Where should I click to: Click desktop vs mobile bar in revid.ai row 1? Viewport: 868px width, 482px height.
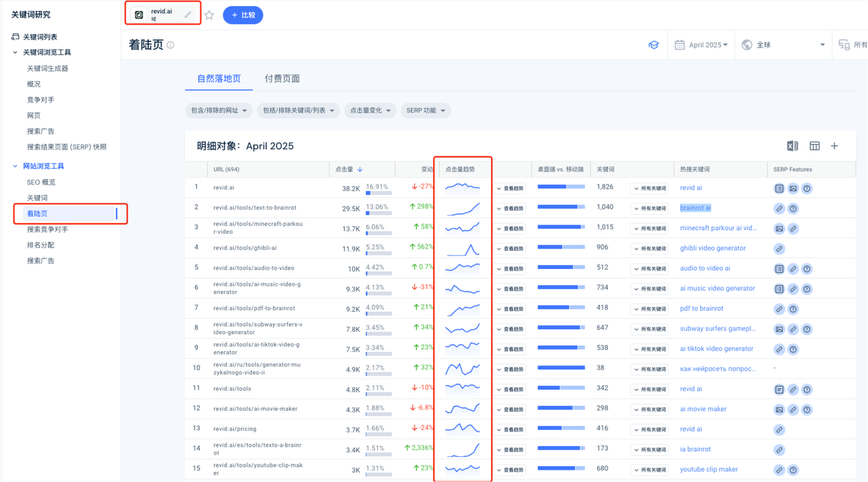pyautogui.click(x=561, y=186)
